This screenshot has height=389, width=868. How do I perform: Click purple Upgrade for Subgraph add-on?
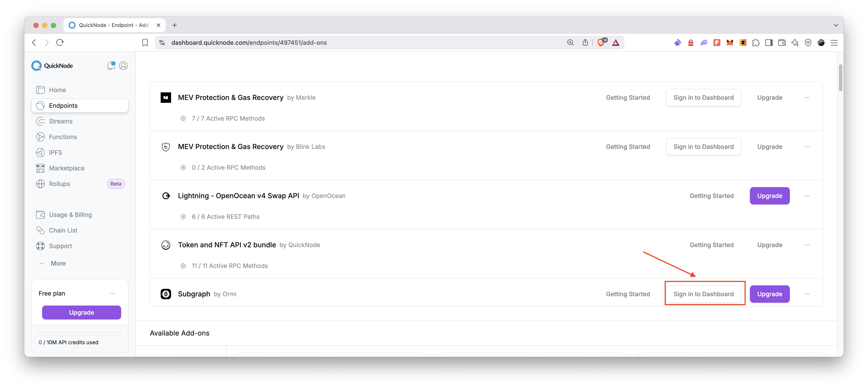(x=770, y=294)
